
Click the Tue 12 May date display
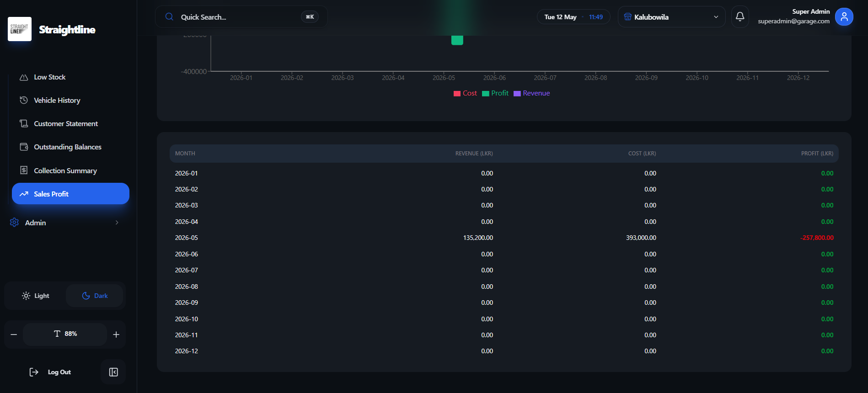(x=560, y=17)
